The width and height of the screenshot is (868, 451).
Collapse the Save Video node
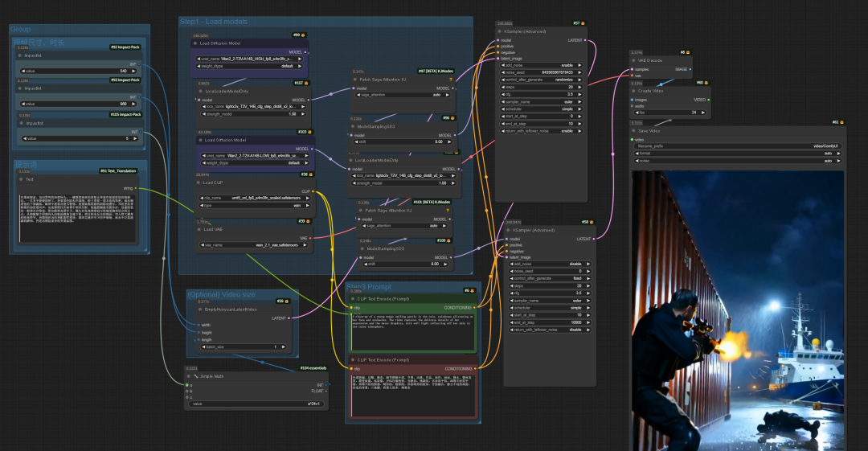(634, 131)
